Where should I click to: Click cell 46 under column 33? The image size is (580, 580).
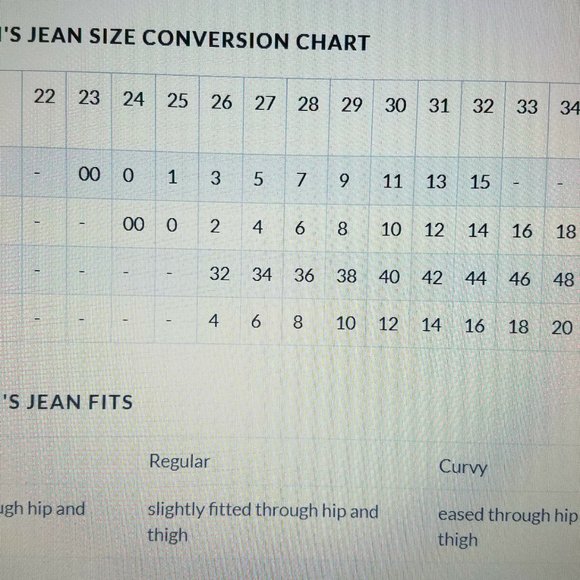tap(520, 279)
